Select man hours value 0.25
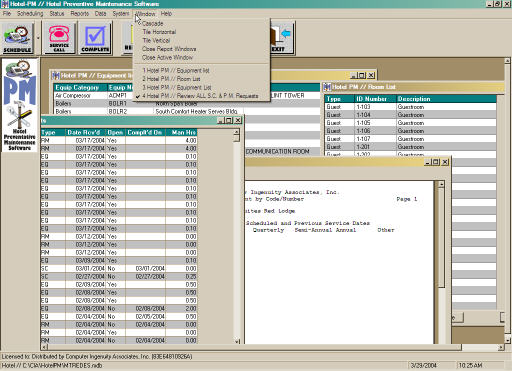Image resolution: width=512 pixels, height=371 pixels. [x=181, y=276]
